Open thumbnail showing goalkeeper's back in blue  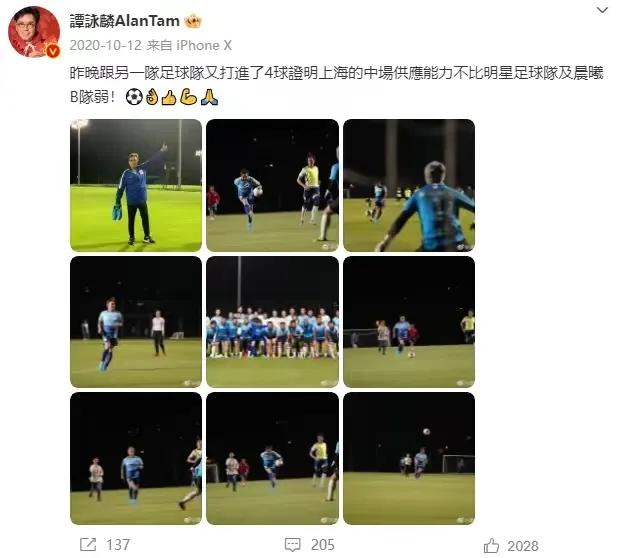(409, 185)
